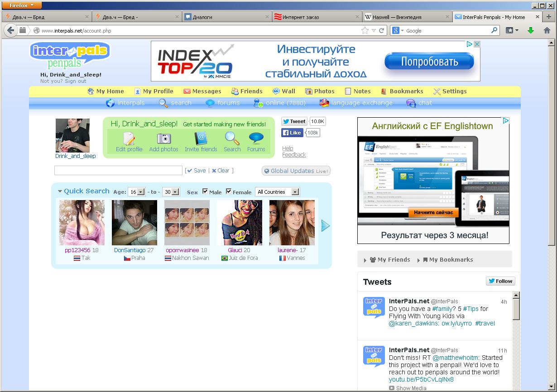557x392 pixels.
Task: Click the online users icon
Action: (x=258, y=103)
